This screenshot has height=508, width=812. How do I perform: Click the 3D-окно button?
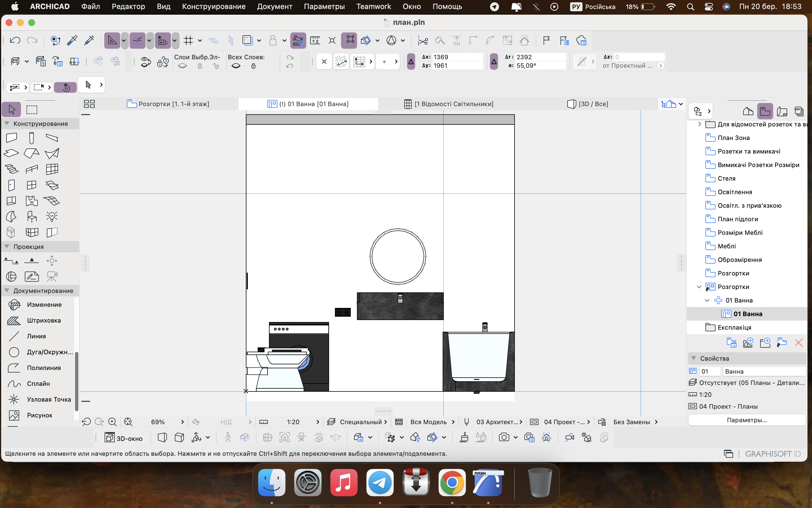click(x=124, y=438)
